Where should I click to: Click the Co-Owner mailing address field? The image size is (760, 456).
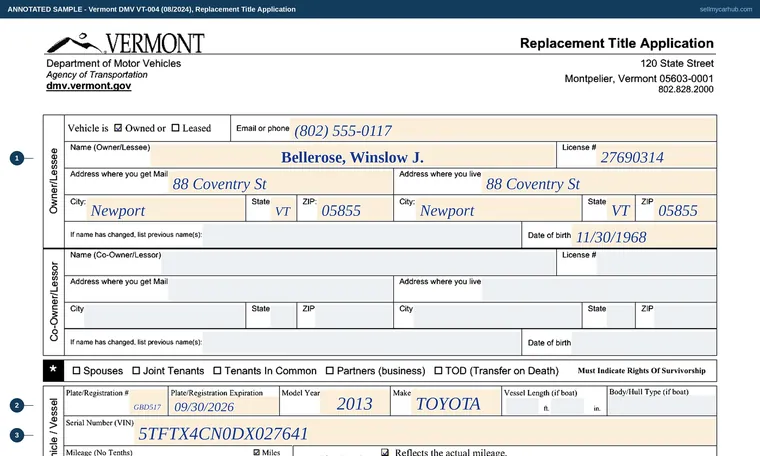point(280,290)
